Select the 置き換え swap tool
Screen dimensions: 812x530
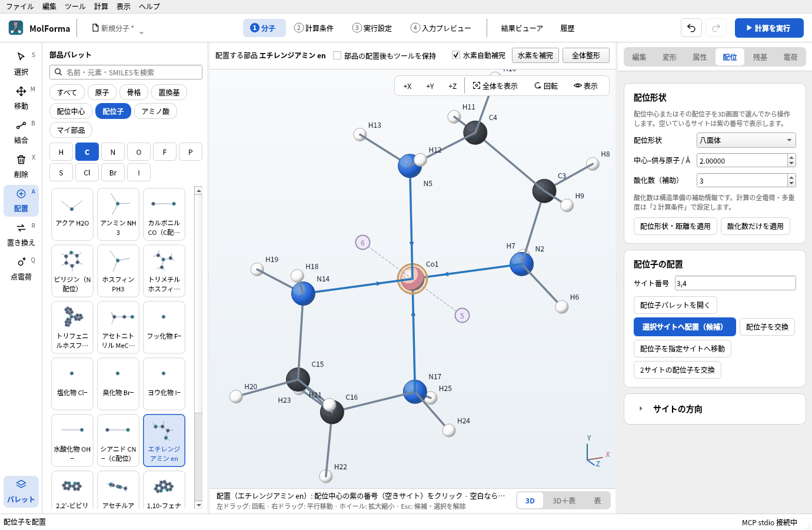(21, 234)
